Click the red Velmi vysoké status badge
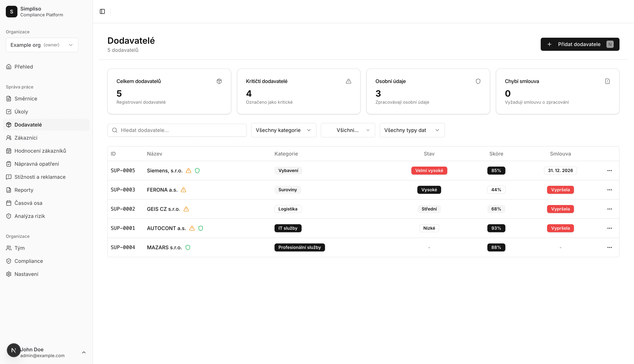The image size is (634, 364). tap(429, 171)
